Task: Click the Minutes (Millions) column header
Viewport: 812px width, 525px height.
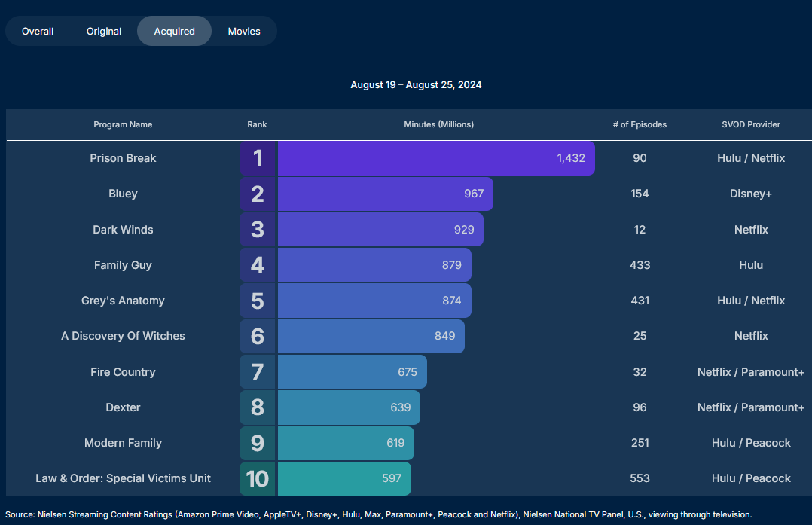Action: click(438, 124)
